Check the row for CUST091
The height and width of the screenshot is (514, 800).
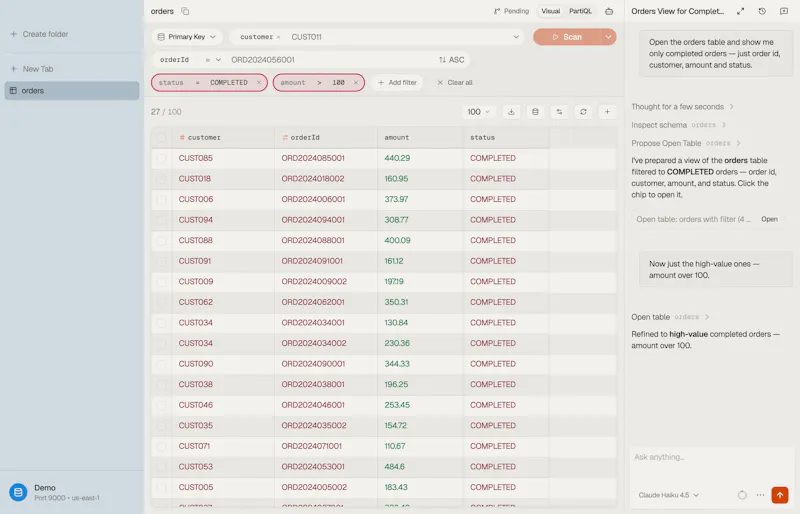(161, 261)
